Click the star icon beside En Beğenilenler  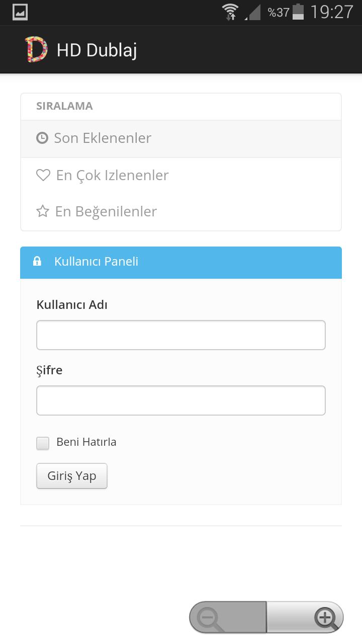43,211
